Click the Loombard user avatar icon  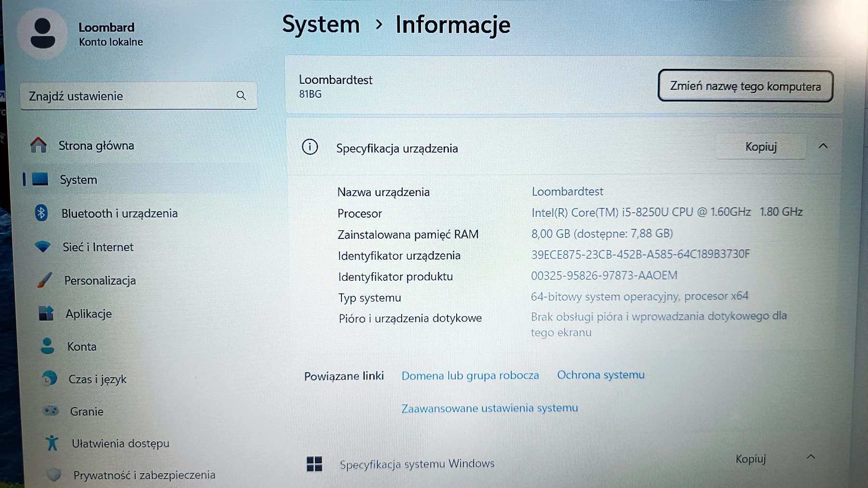pyautogui.click(x=42, y=33)
